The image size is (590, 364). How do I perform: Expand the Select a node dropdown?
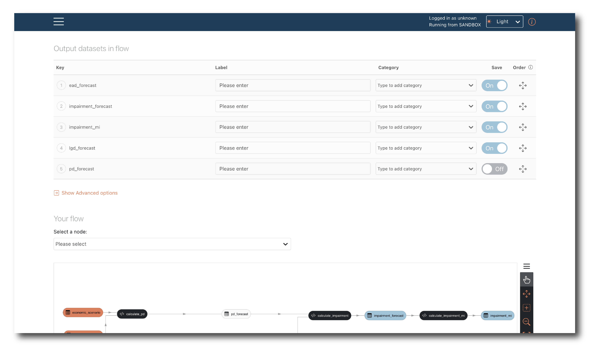coord(172,244)
